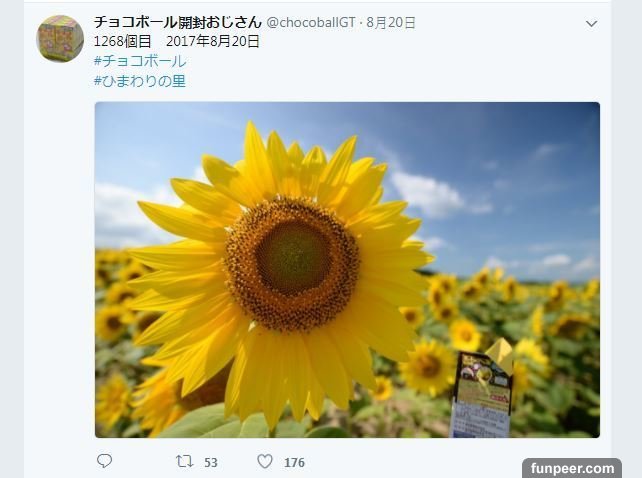Click the reply speech bubble icon
This screenshot has height=478, width=642.
click(104, 461)
